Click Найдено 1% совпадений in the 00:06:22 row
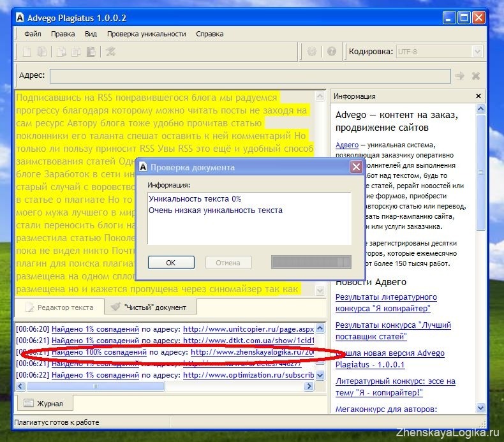 pyautogui.click(x=95, y=375)
